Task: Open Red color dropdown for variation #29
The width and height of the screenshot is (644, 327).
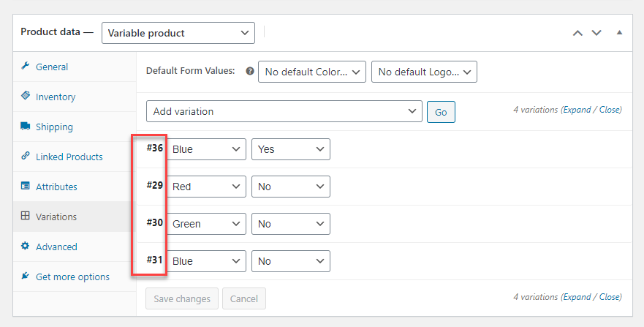Action: 206,187
